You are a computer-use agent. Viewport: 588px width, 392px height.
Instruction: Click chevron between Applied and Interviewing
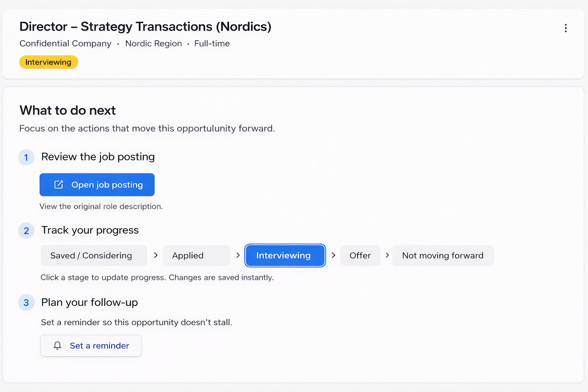(238, 255)
